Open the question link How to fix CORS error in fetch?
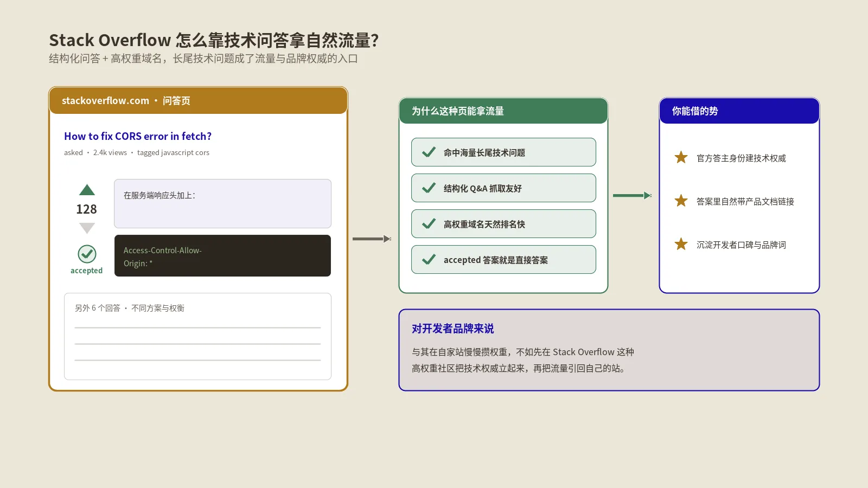 pyautogui.click(x=138, y=136)
